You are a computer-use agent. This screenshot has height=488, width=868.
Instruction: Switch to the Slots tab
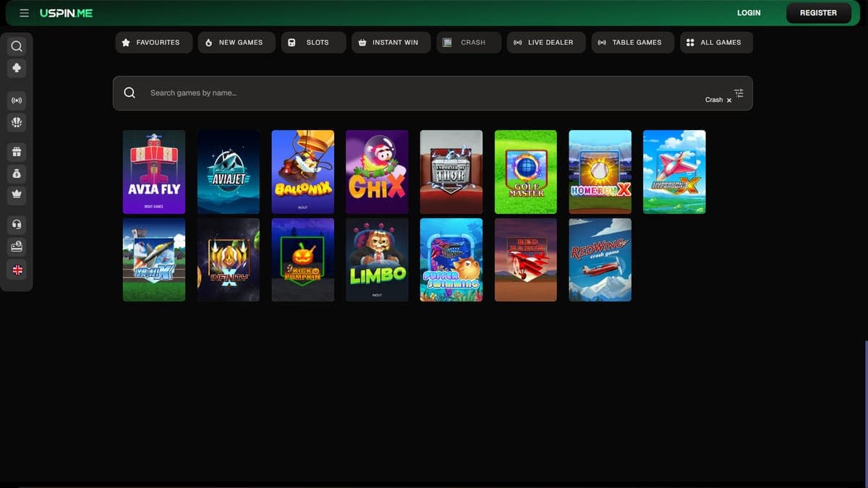[312, 43]
